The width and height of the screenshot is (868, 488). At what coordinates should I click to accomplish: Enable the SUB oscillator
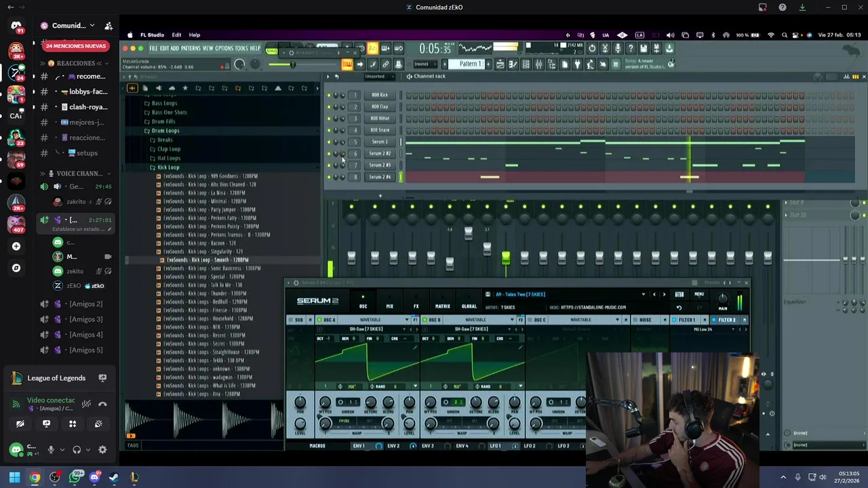[290, 320]
